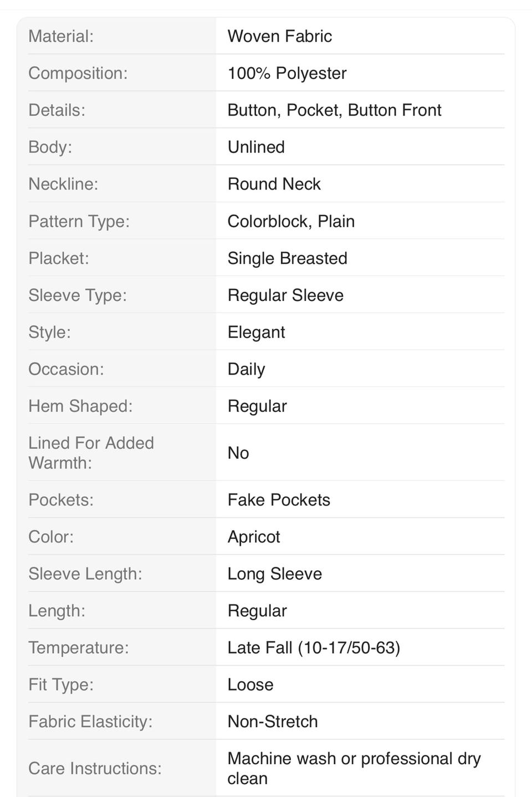Select the "100% Polyester" composition text
The height and width of the screenshot is (797, 532).
(x=287, y=73)
